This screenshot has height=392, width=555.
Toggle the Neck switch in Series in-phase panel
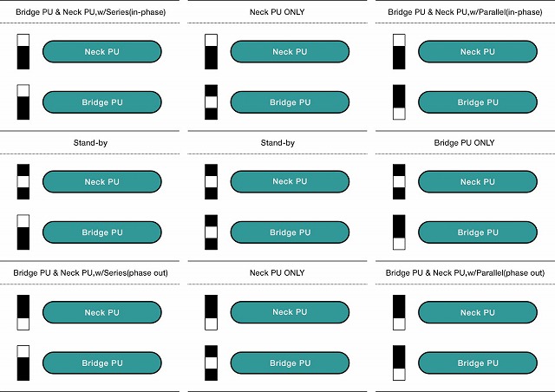click(23, 52)
